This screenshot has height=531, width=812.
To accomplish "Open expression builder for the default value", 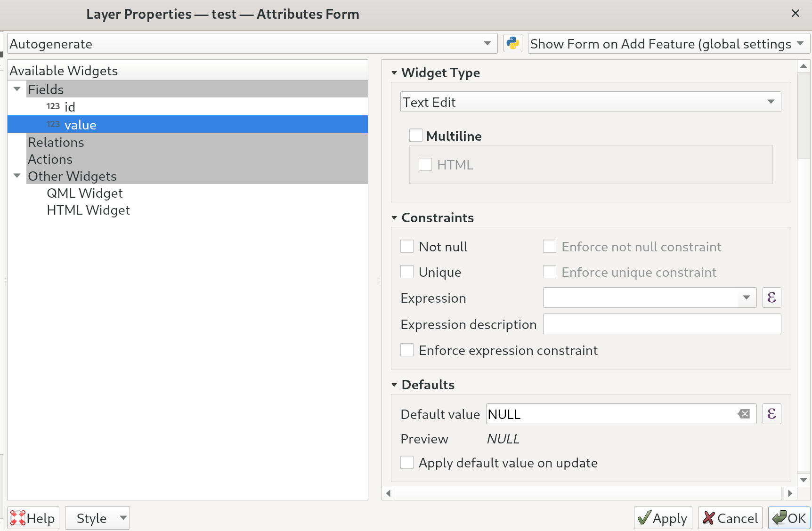I will pyautogui.click(x=771, y=414).
